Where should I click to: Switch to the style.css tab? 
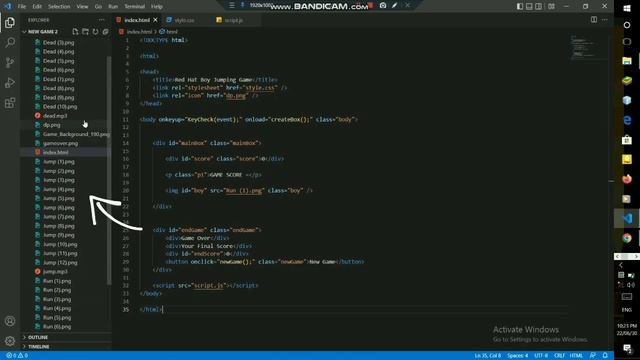[x=184, y=20]
